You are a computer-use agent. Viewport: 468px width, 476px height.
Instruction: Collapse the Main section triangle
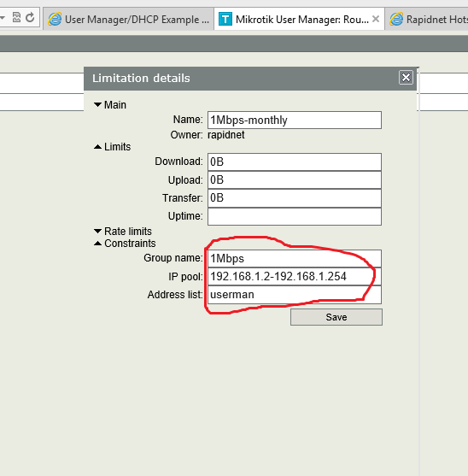pos(97,105)
